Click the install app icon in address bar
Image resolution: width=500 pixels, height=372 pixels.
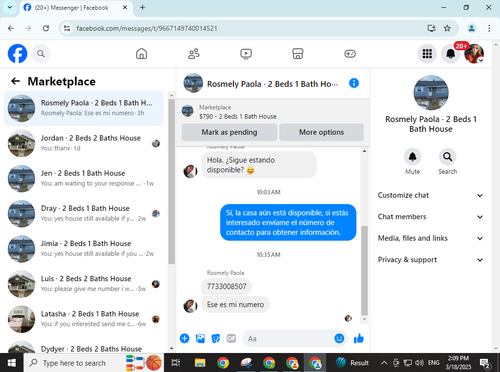tap(432, 28)
